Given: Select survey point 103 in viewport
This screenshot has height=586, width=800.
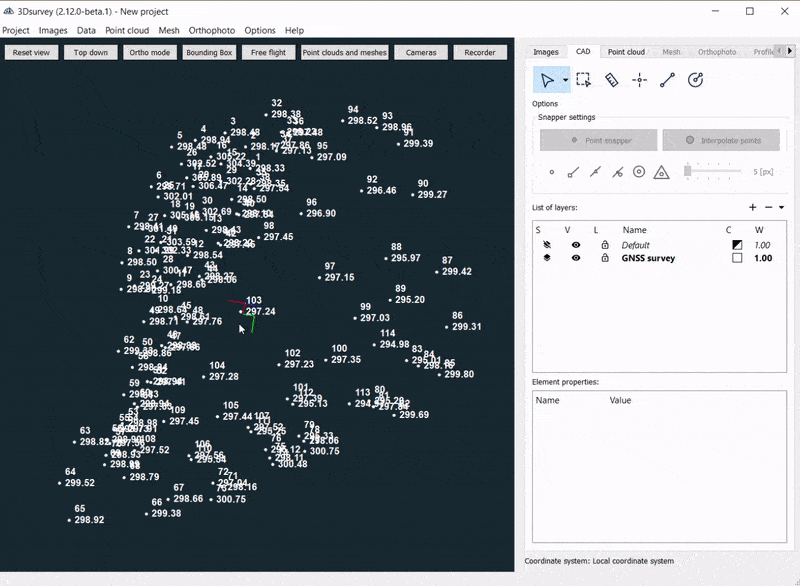Looking at the screenshot, I should (241, 312).
